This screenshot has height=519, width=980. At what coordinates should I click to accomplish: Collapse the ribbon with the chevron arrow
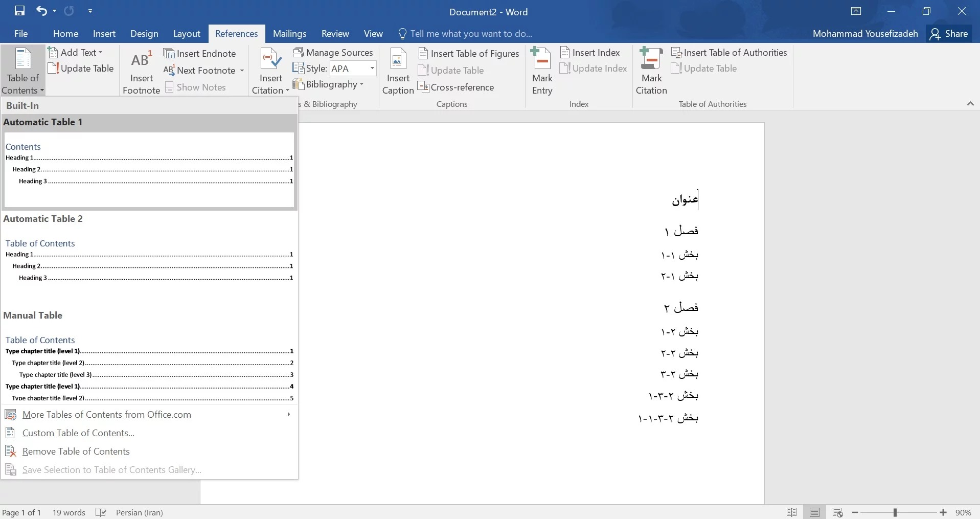[x=970, y=104]
